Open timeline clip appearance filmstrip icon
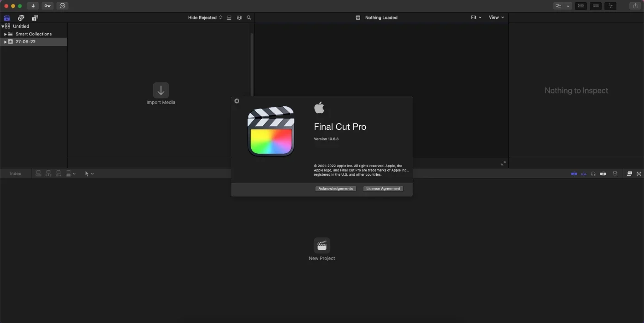The width and height of the screenshot is (644, 323). coord(615,173)
